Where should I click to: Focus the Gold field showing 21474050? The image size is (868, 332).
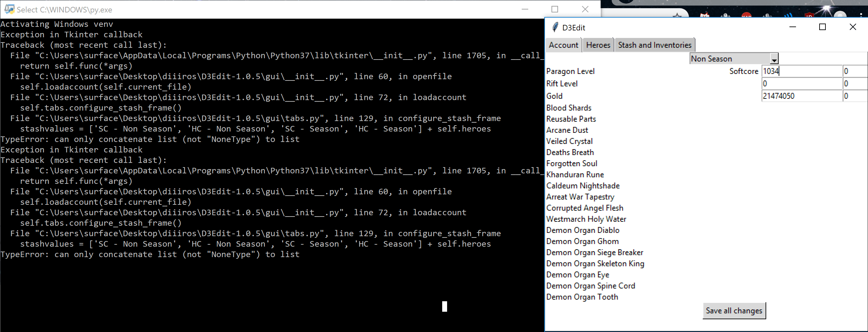click(802, 96)
